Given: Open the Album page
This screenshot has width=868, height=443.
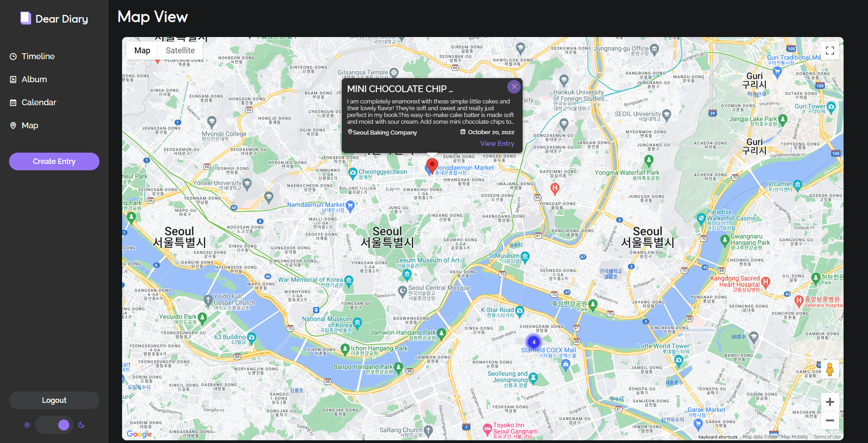Looking at the screenshot, I should pyautogui.click(x=28, y=79).
